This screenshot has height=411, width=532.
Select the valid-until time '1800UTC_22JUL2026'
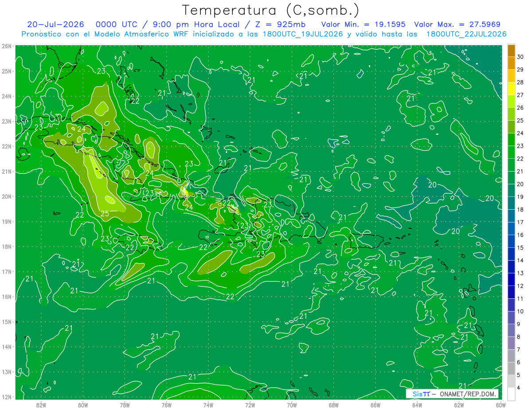point(466,34)
